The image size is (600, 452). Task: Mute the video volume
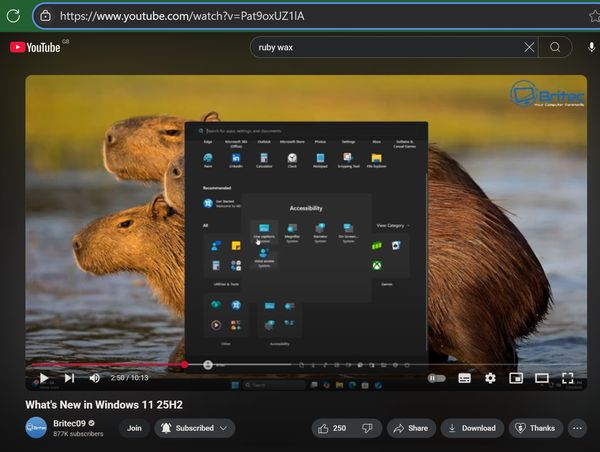(x=95, y=378)
